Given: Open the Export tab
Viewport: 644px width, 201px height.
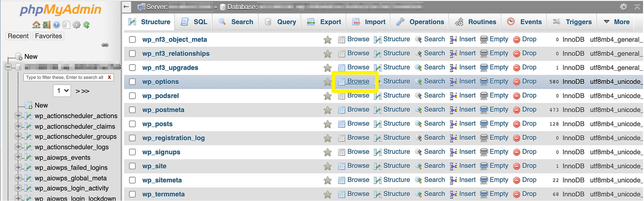Looking at the screenshot, I should coord(324,22).
